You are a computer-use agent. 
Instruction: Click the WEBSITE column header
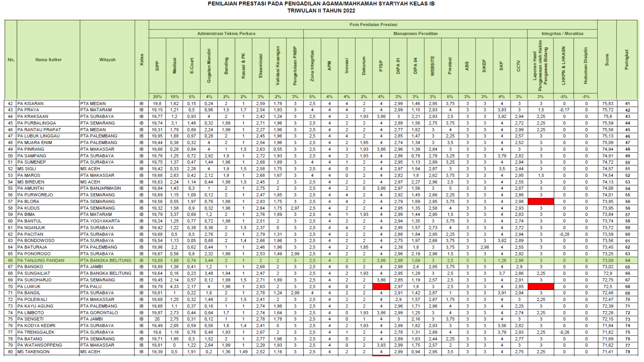point(433,66)
